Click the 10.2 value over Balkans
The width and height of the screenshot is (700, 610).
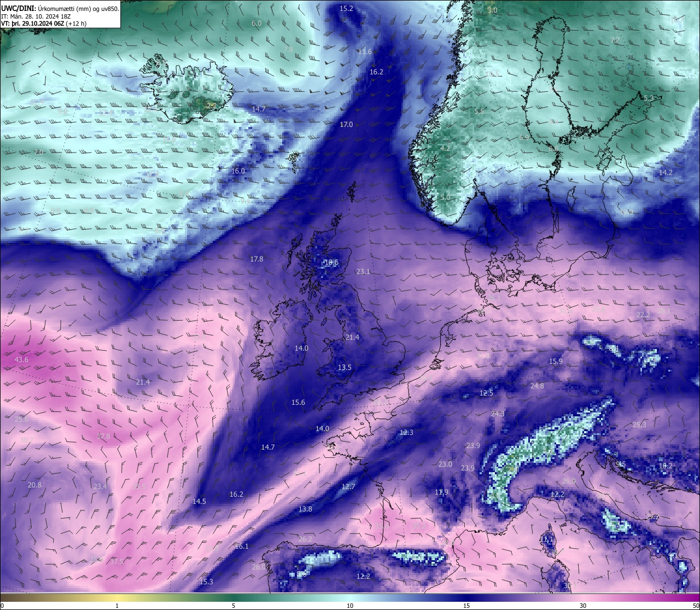click(666, 466)
